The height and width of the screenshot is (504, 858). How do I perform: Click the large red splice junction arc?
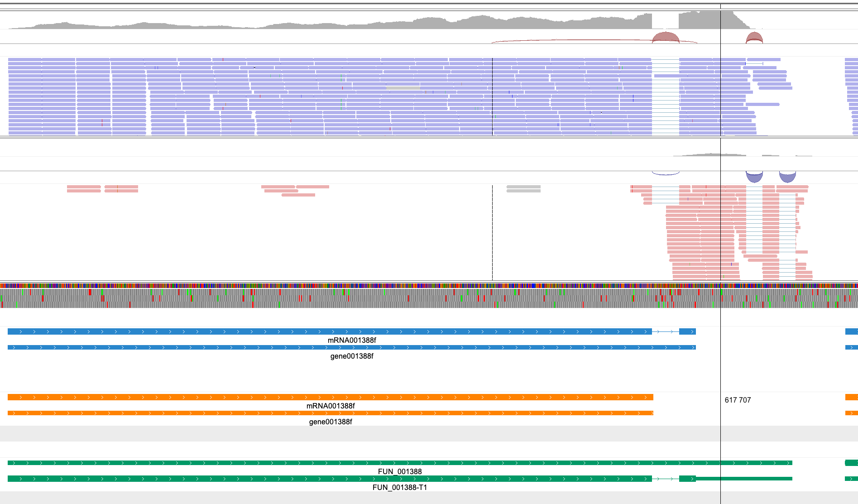(x=665, y=38)
